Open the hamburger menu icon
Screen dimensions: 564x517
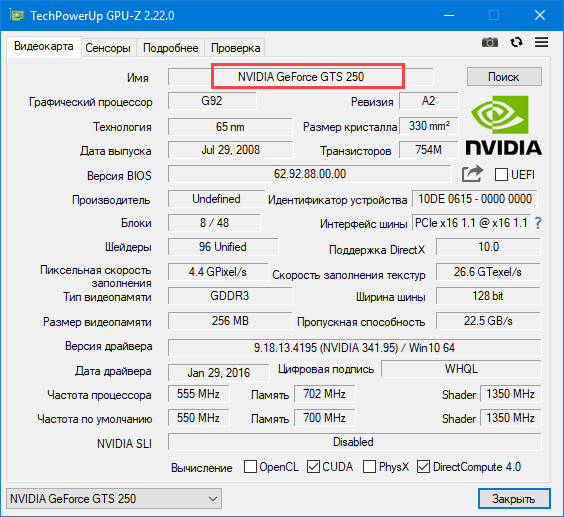point(541,42)
